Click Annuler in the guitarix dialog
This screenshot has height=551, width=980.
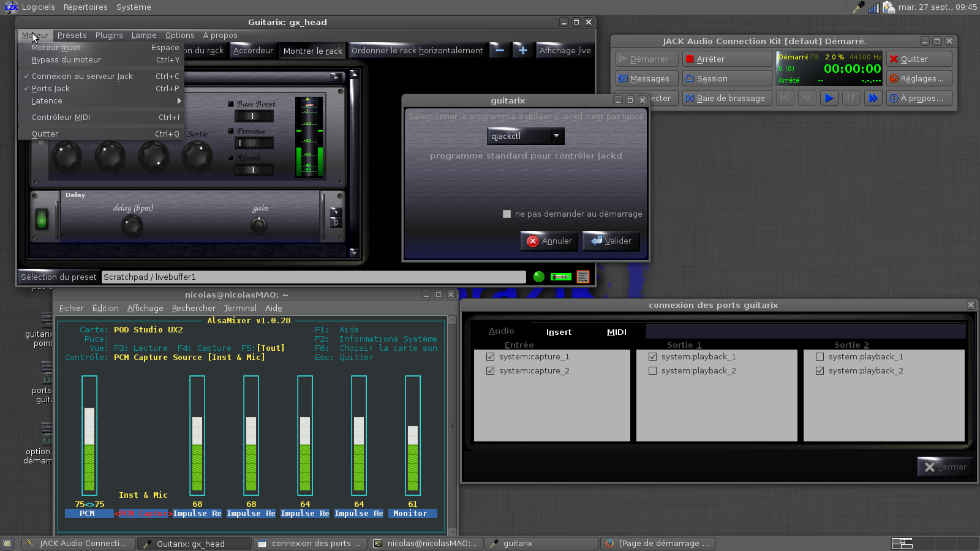tap(549, 241)
